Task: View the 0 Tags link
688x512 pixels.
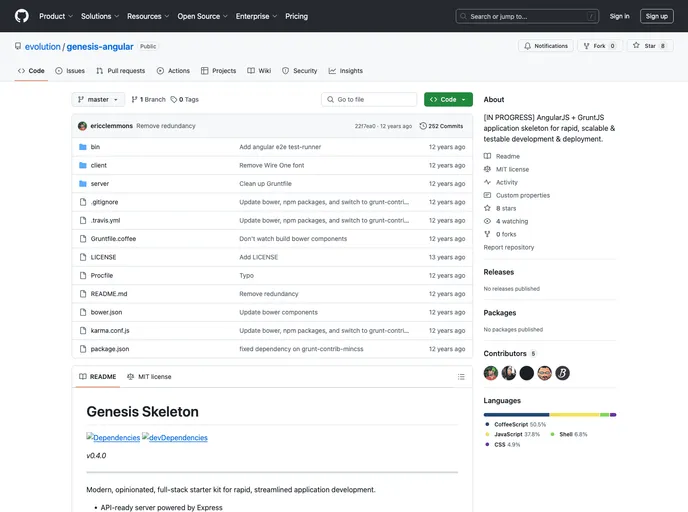Action: point(185,100)
